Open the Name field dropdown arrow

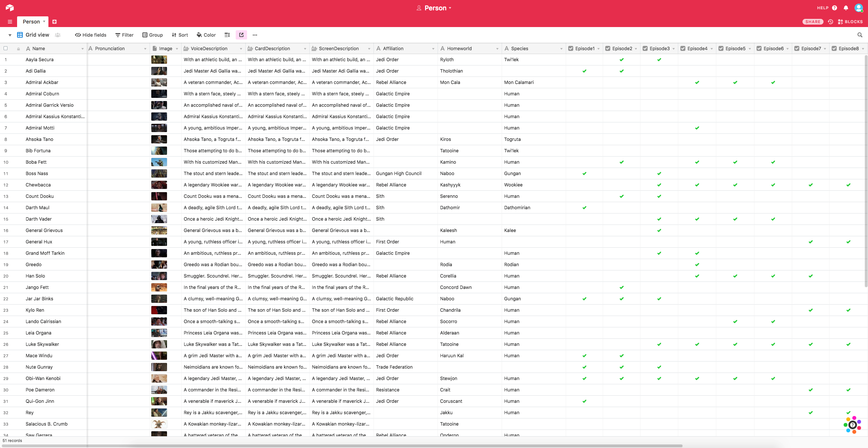[x=82, y=49]
